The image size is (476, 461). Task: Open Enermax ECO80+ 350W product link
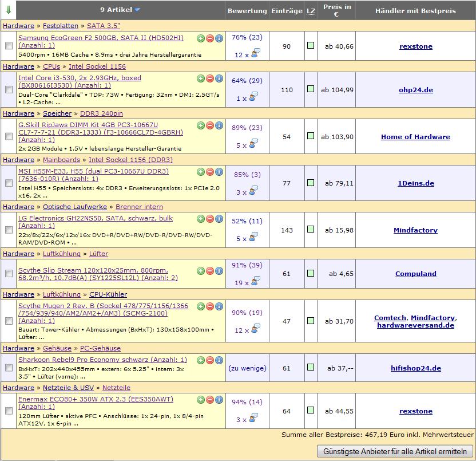point(96,403)
